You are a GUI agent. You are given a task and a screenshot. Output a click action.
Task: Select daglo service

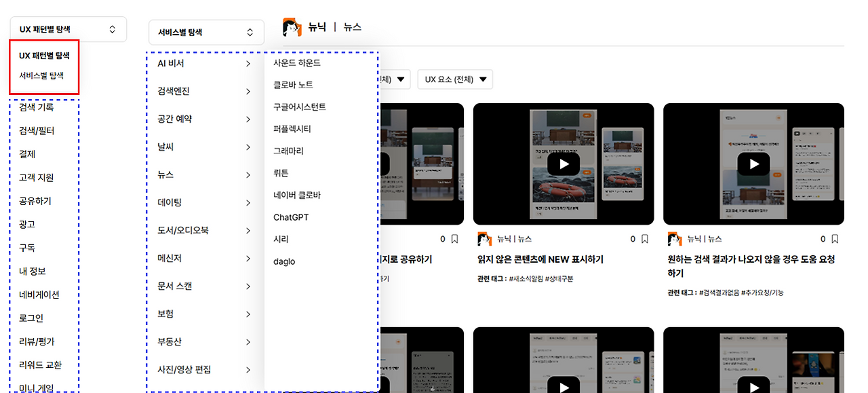(x=284, y=261)
